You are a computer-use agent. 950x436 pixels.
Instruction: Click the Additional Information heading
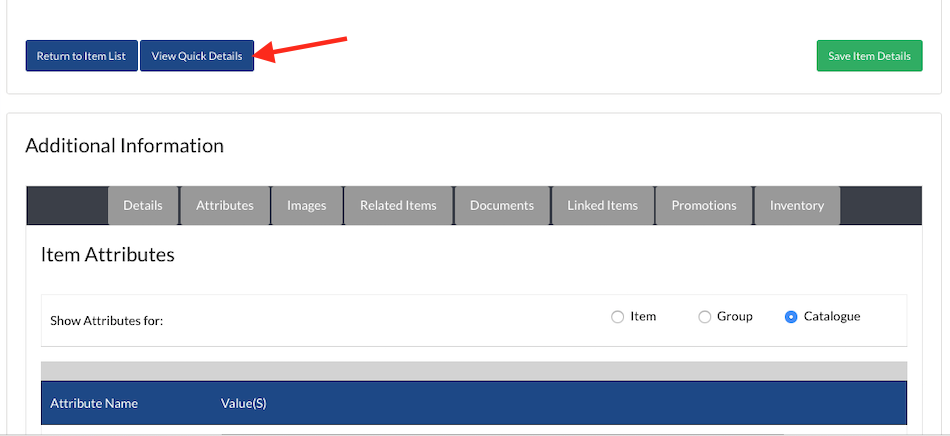124,146
